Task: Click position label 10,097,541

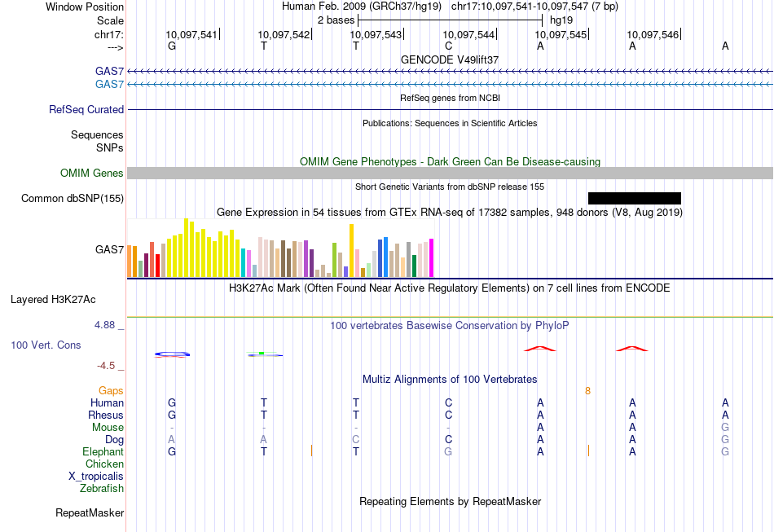Action: tap(191, 34)
